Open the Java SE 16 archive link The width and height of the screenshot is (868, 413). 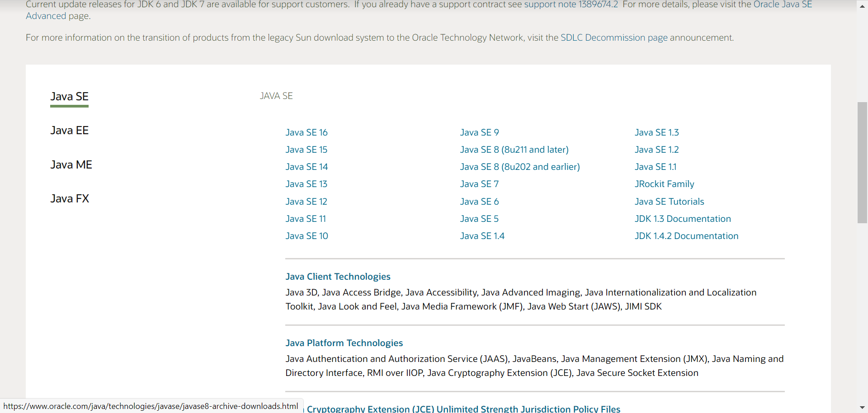tap(307, 132)
